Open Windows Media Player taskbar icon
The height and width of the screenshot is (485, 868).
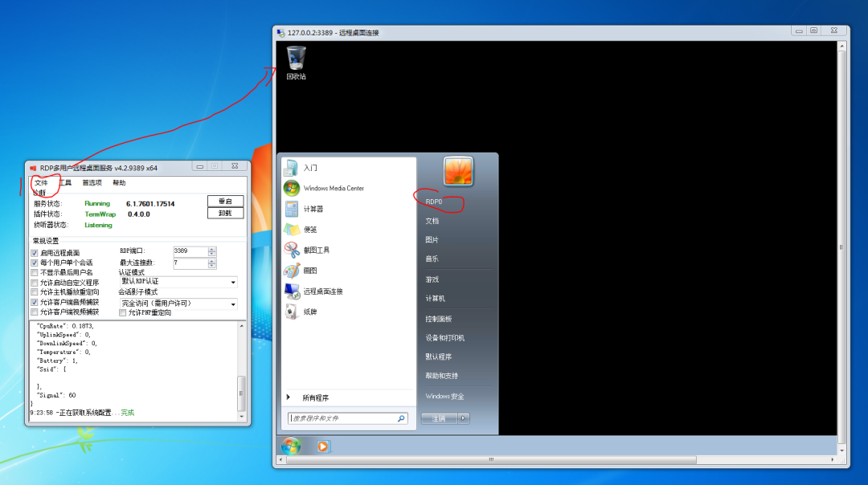click(x=323, y=446)
